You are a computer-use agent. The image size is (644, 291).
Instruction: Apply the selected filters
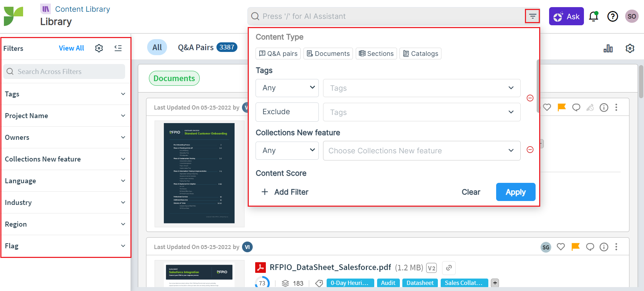(x=516, y=192)
